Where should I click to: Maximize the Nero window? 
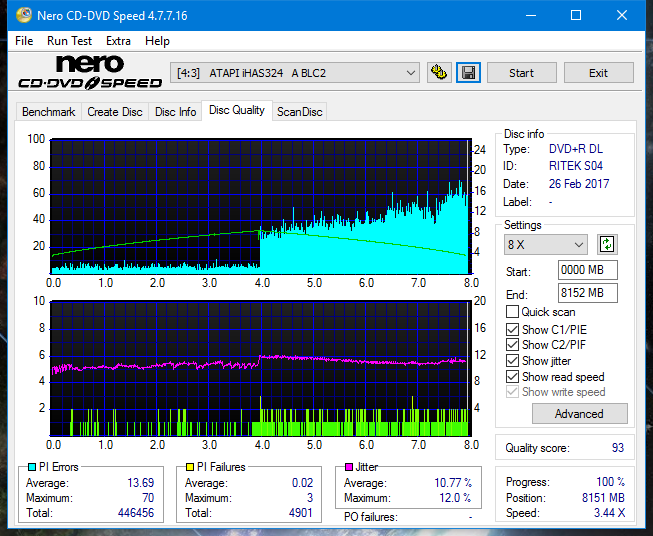click(576, 15)
